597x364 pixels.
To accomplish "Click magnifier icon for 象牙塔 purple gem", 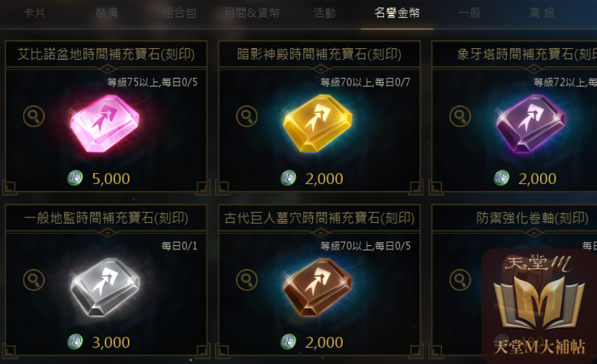I will (x=460, y=116).
